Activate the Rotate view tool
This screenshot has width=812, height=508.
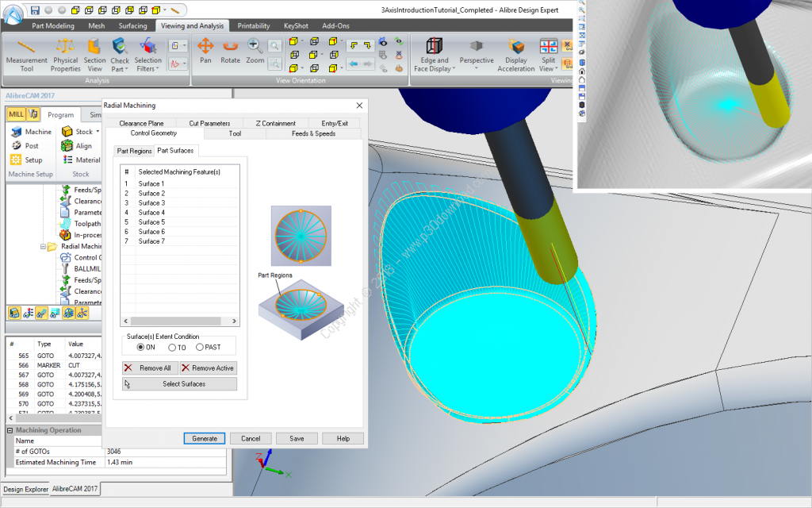(x=230, y=52)
